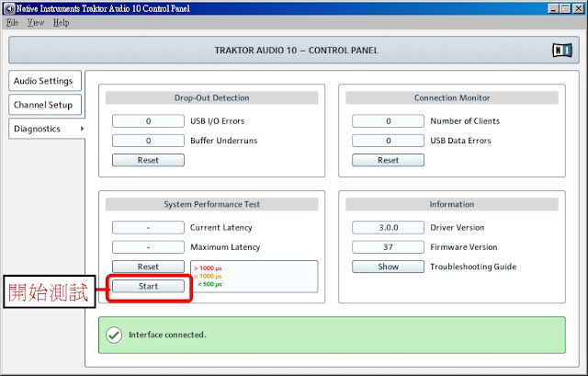Click the red '> 1000 µs' legend text

208,268
